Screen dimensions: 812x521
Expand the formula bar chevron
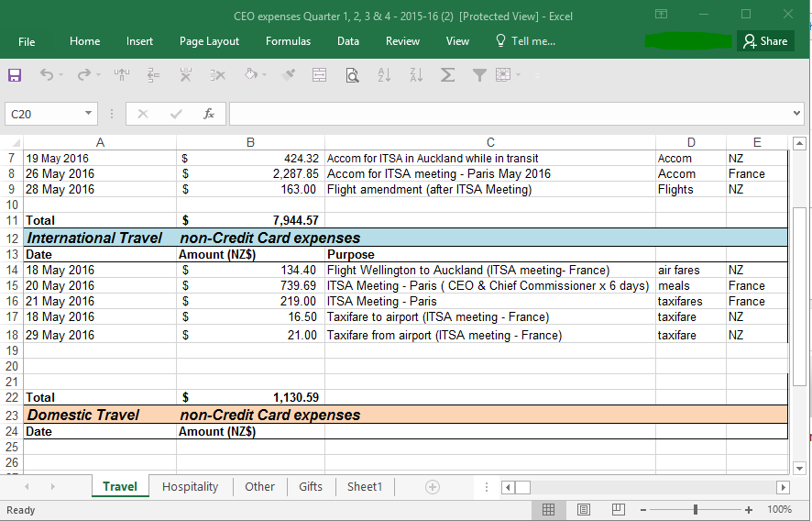pos(796,113)
